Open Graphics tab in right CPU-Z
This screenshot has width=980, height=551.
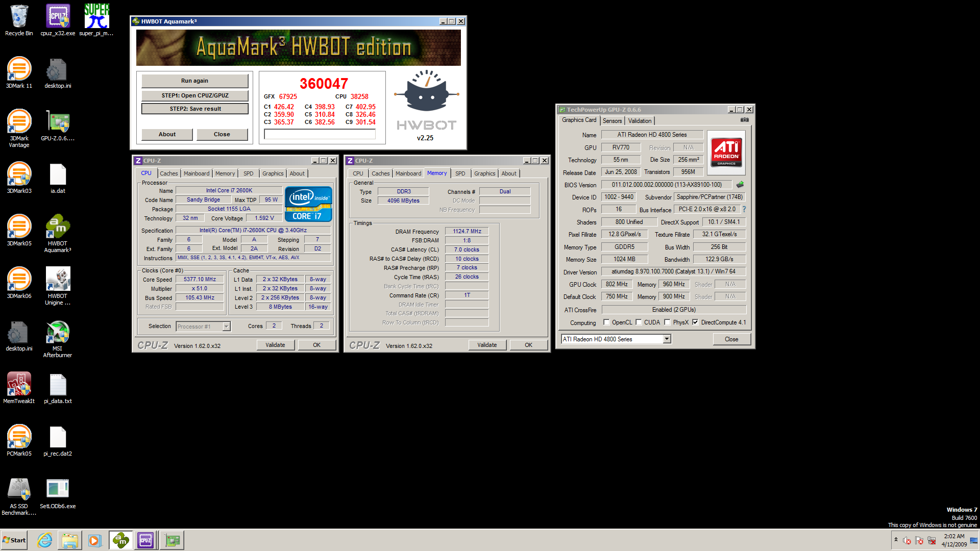(x=485, y=173)
